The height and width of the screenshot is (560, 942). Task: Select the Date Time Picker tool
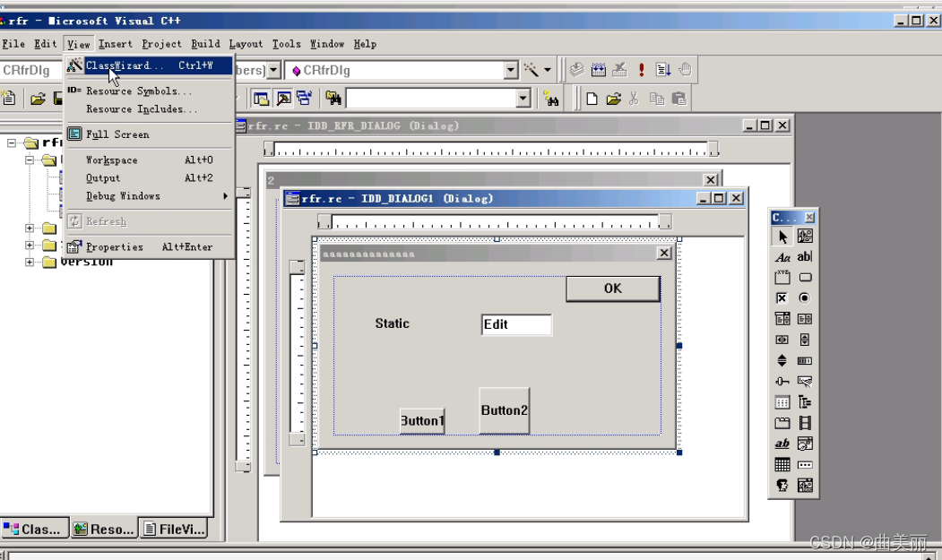pyautogui.click(x=805, y=444)
